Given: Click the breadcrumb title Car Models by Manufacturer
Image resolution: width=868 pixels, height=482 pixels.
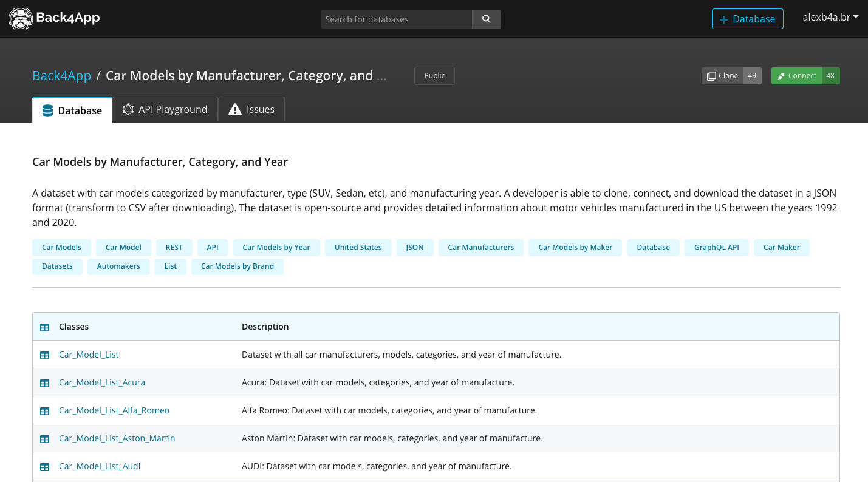Looking at the screenshot, I should click(x=246, y=76).
